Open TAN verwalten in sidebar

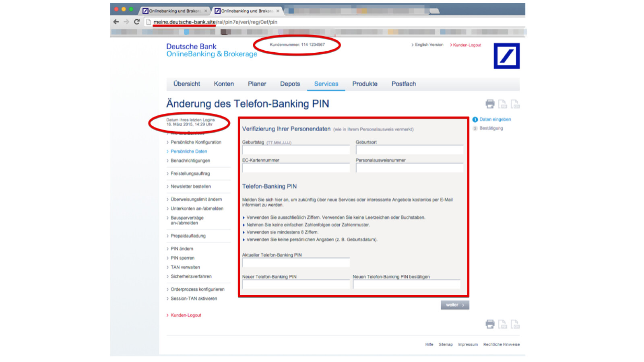point(185,267)
